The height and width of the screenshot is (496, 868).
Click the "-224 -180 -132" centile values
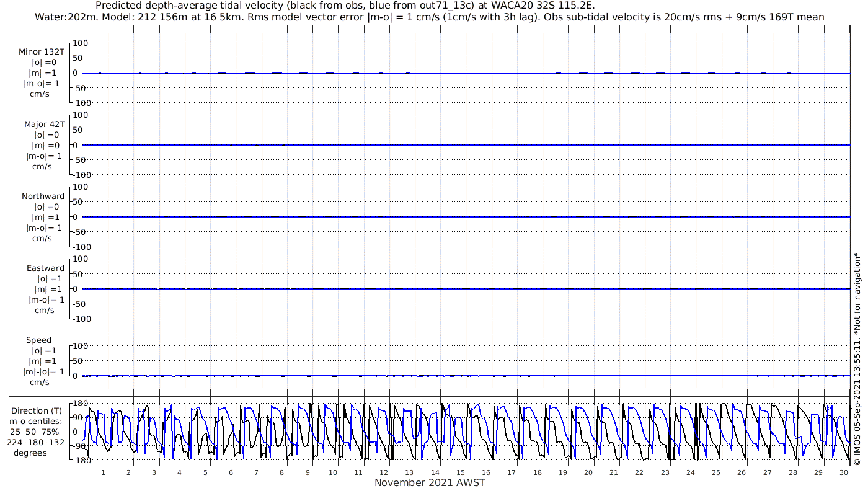(34, 442)
